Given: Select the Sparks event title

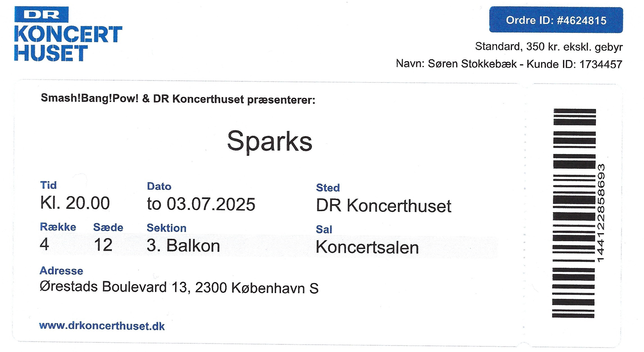Looking at the screenshot, I should (269, 141).
